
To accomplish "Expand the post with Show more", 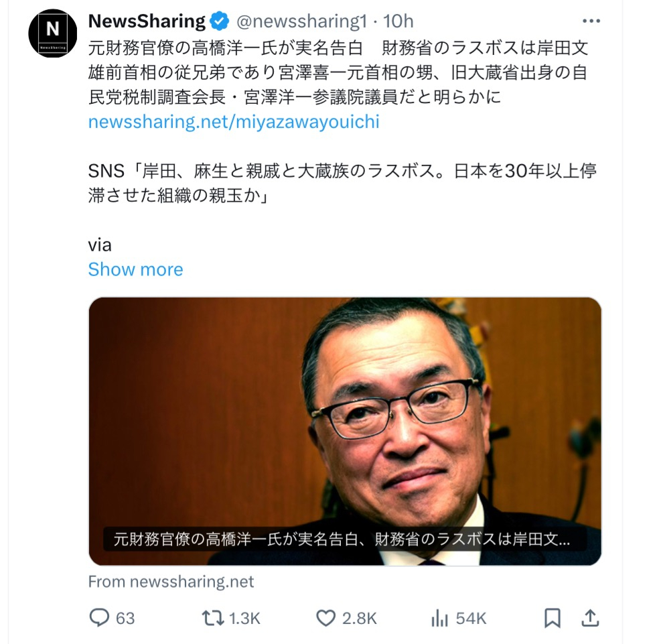I will coord(135,269).
